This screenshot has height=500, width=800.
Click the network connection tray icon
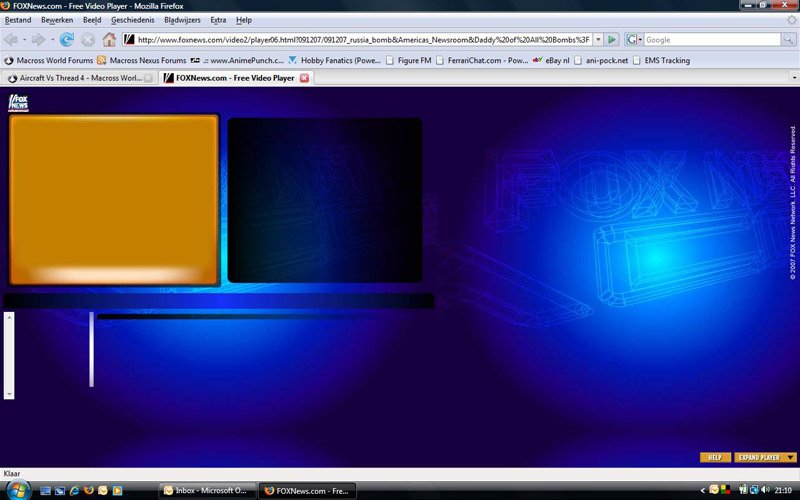(754, 490)
